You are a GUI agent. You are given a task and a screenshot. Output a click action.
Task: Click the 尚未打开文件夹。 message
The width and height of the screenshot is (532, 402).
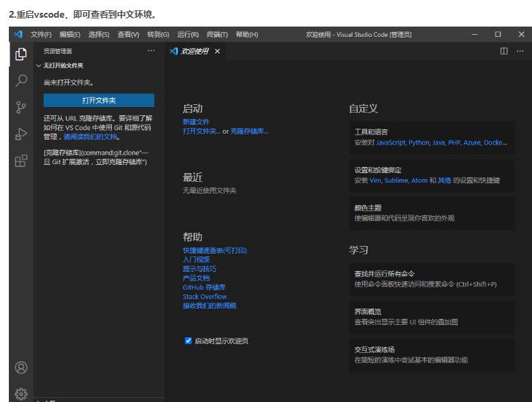(68, 82)
